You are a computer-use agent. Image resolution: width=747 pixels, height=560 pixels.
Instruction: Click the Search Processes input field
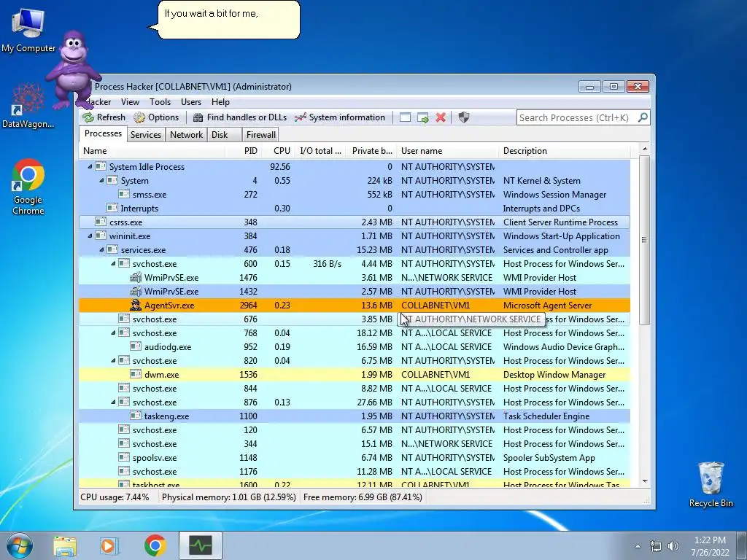[577, 117]
